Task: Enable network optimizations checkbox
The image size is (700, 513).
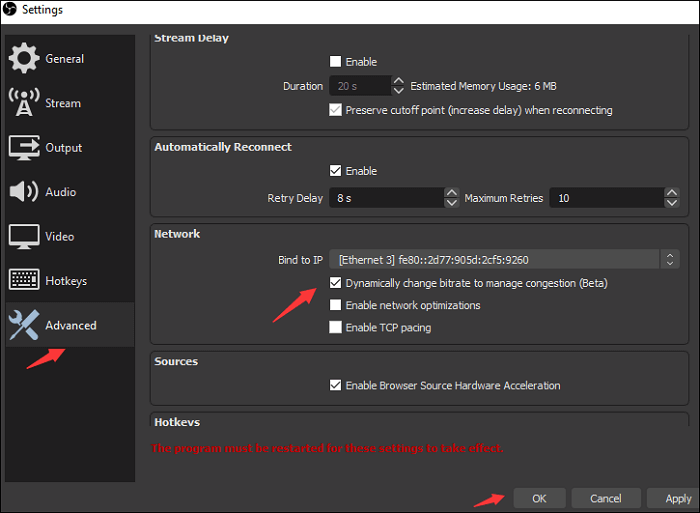Action: pyautogui.click(x=336, y=305)
